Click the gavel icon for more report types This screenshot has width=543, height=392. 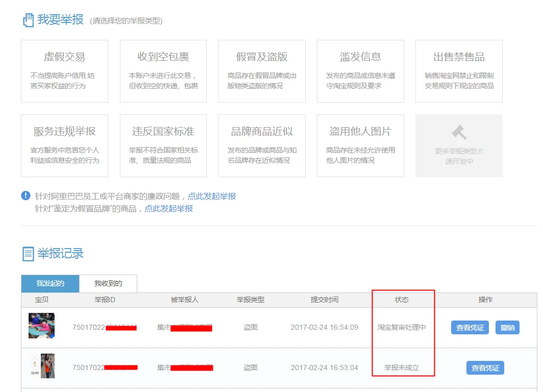pyautogui.click(x=459, y=133)
